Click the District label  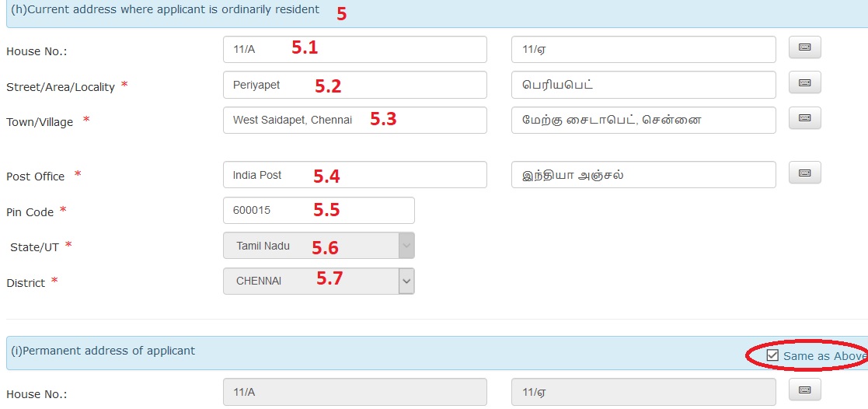[26, 283]
